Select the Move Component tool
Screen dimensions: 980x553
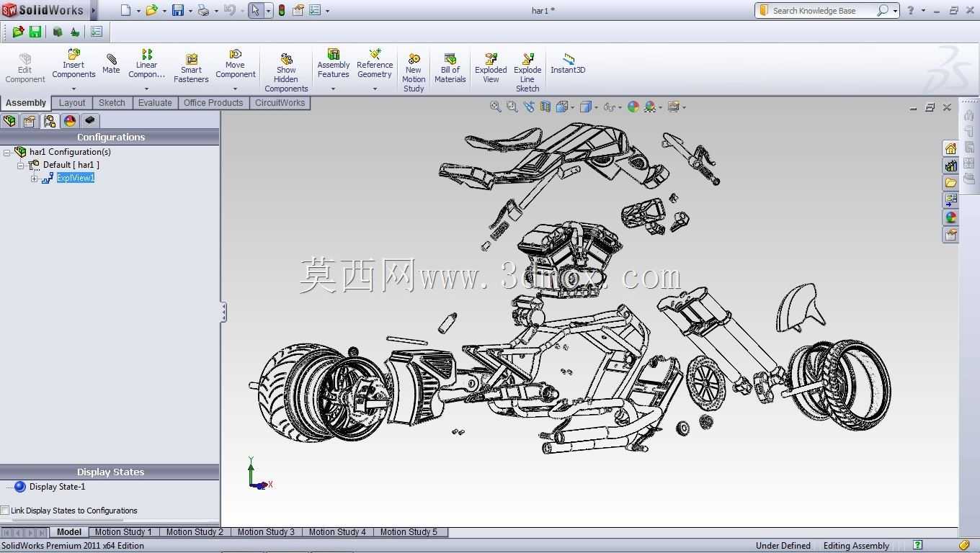click(x=235, y=64)
